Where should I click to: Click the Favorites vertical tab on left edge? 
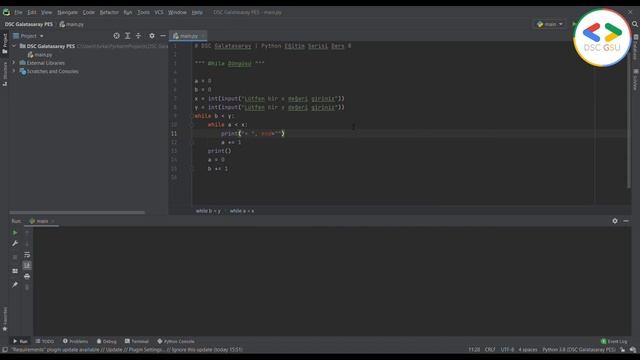[x=5, y=319]
